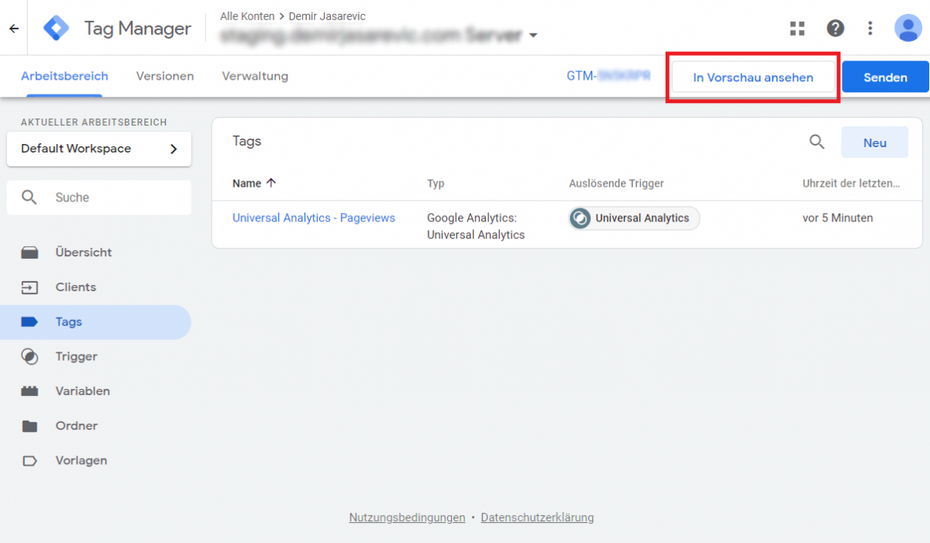Click the Auslösende Trigger column header
The image size is (930, 543).
click(x=616, y=183)
